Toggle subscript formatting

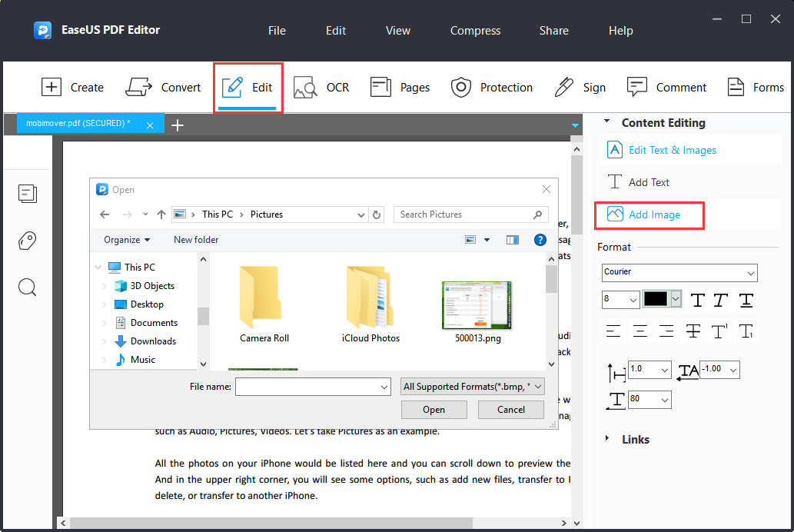[x=746, y=331]
